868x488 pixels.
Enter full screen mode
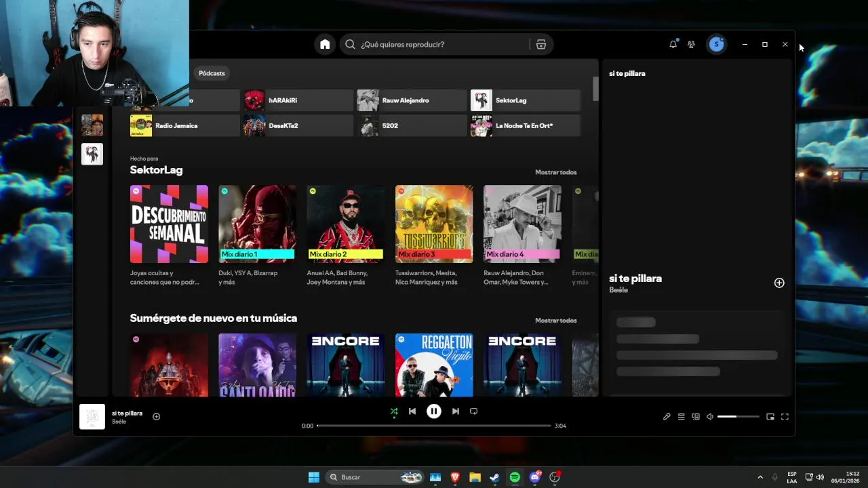click(x=785, y=417)
